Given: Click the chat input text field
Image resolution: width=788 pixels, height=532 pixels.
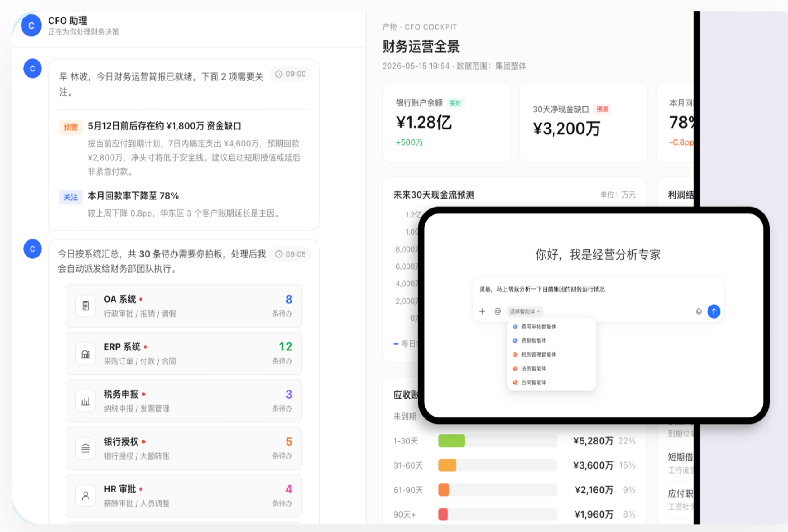Looking at the screenshot, I should point(598,289).
